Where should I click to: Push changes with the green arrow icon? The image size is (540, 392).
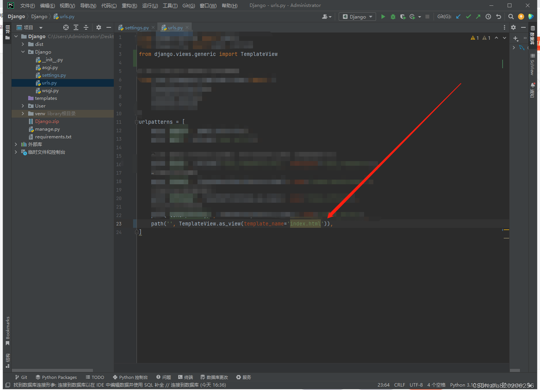point(478,16)
